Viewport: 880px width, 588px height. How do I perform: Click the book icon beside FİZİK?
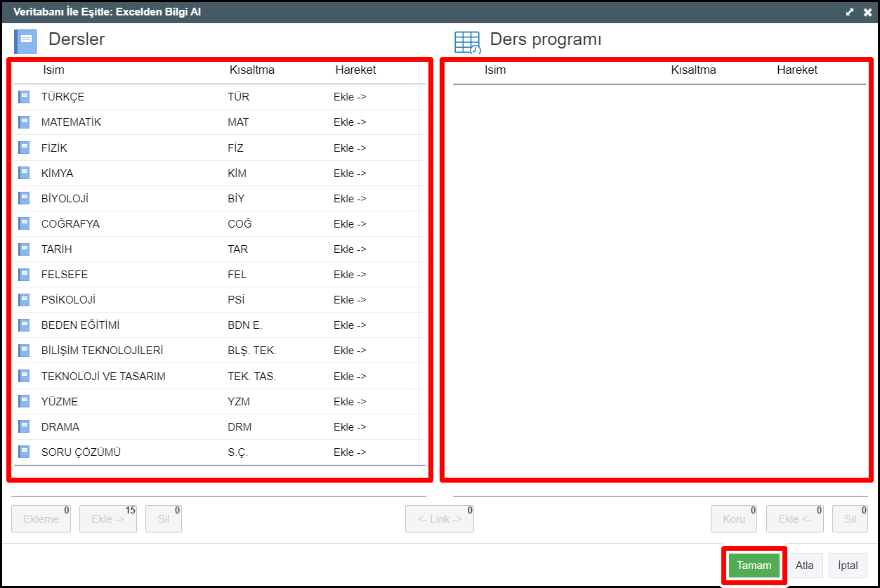pyautogui.click(x=24, y=148)
